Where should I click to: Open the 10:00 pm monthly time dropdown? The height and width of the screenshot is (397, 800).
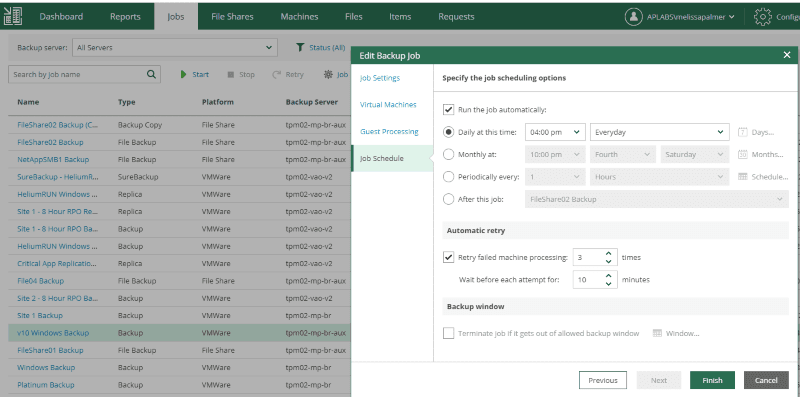coord(555,154)
